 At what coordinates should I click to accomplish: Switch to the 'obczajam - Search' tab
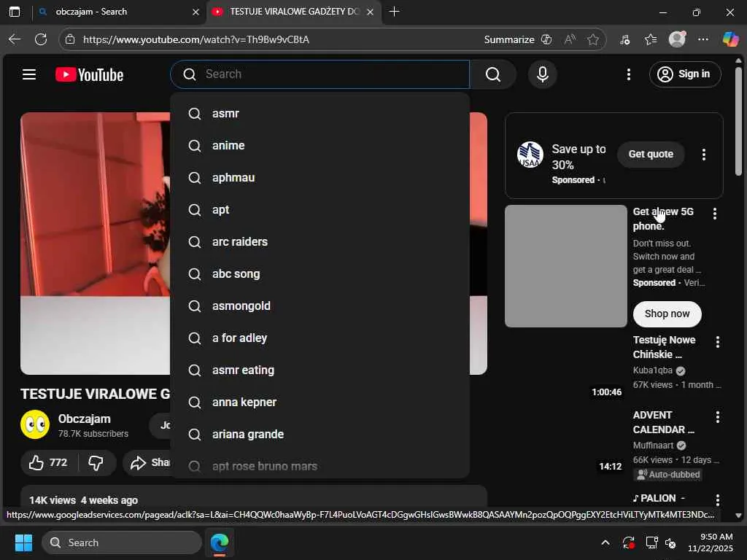(x=117, y=12)
